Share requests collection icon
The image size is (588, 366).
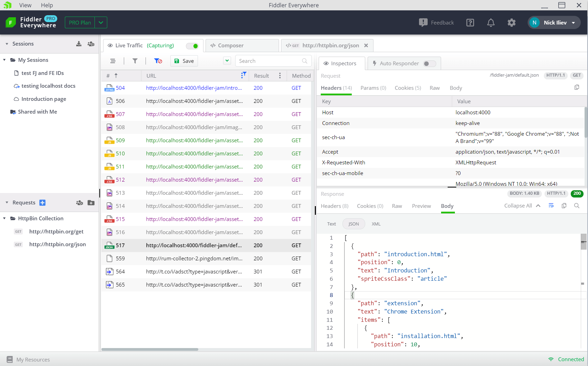80,203
